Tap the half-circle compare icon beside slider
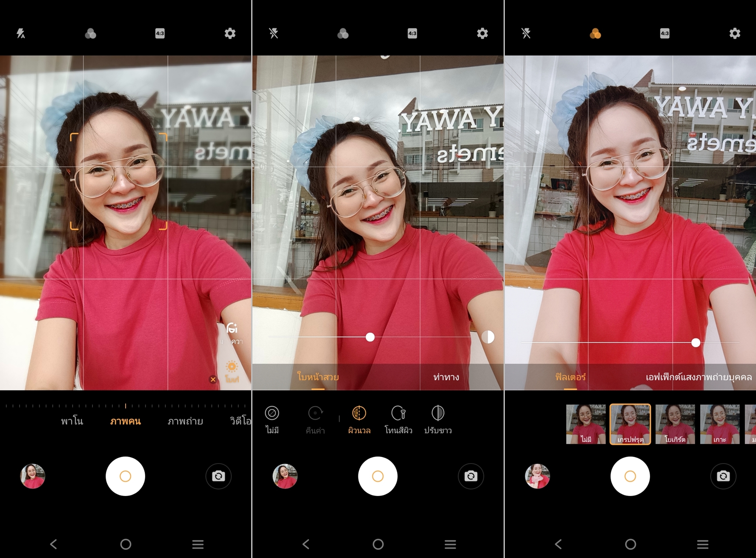Screen dimensions: 756x558 (x=488, y=337)
